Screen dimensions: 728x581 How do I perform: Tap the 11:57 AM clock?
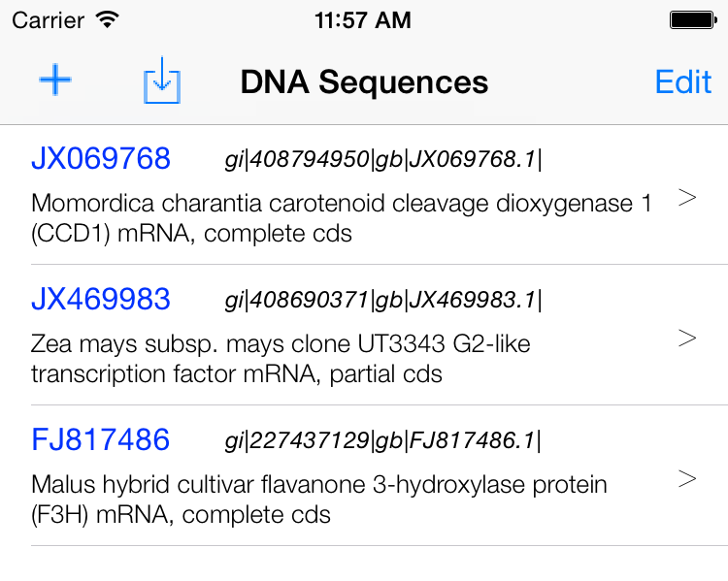tap(363, 20)
